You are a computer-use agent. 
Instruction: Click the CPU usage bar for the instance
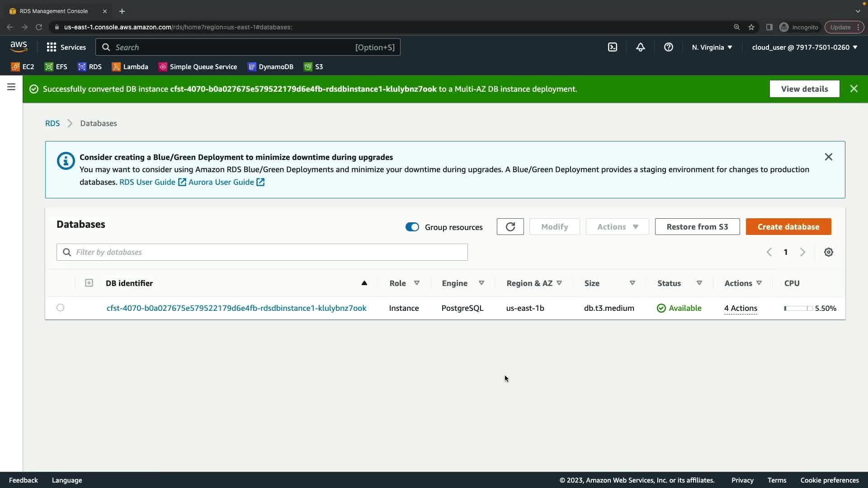point(798,308)
